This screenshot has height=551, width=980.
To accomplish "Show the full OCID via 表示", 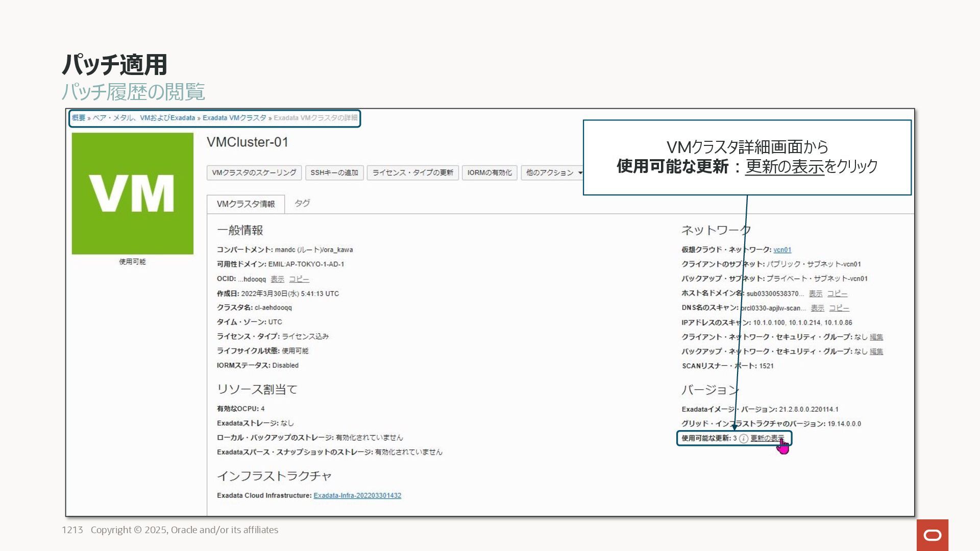I will (277, 280).
